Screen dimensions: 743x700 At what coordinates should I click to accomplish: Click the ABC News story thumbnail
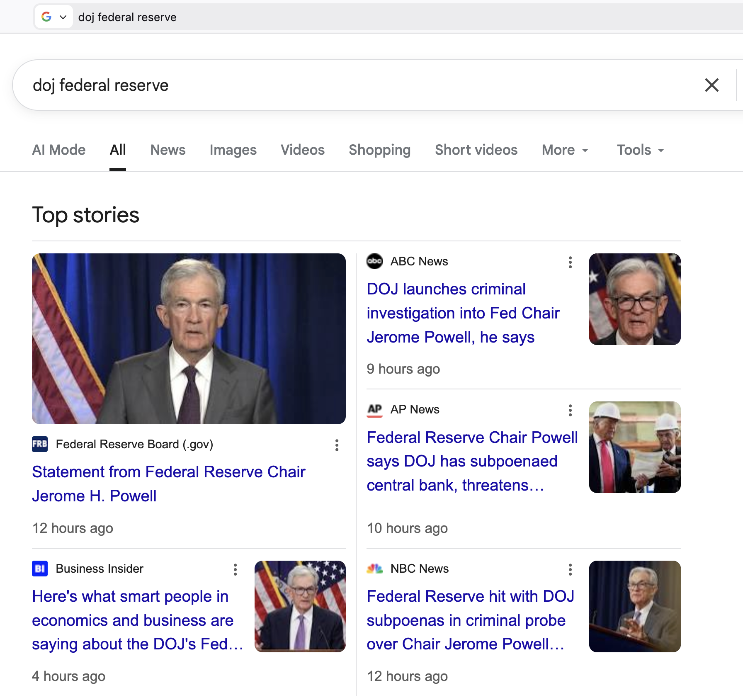coord(635,299)
